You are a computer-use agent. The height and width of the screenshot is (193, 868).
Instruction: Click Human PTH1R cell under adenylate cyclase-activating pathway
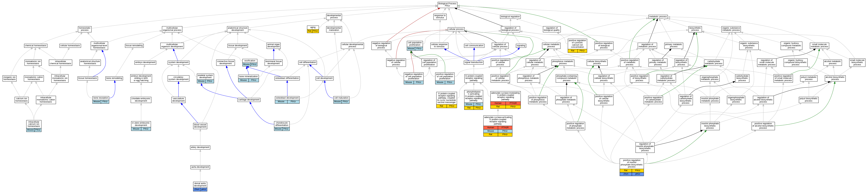(x=498, y=128)
